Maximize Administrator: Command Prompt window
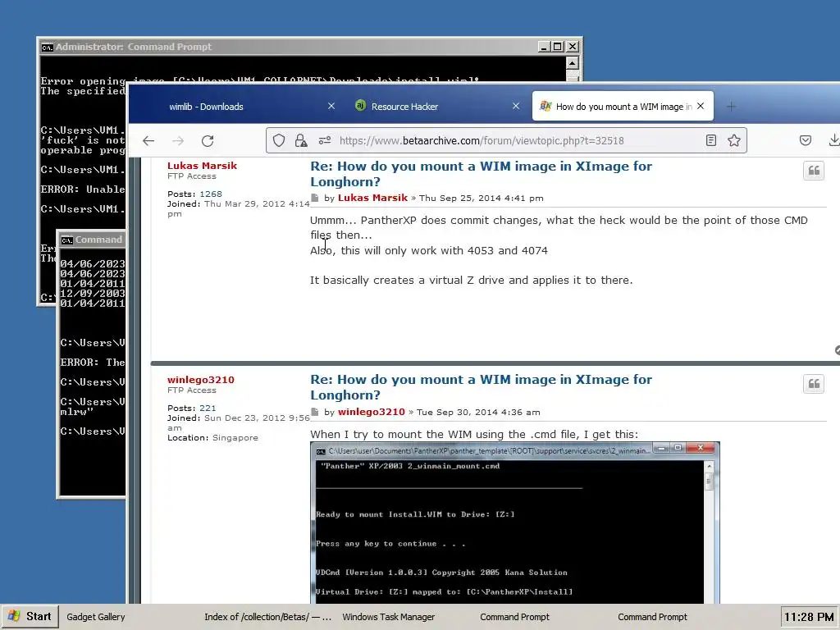This screenshot has width=840, height=630. pyautogui.click(x=558, y=47)
